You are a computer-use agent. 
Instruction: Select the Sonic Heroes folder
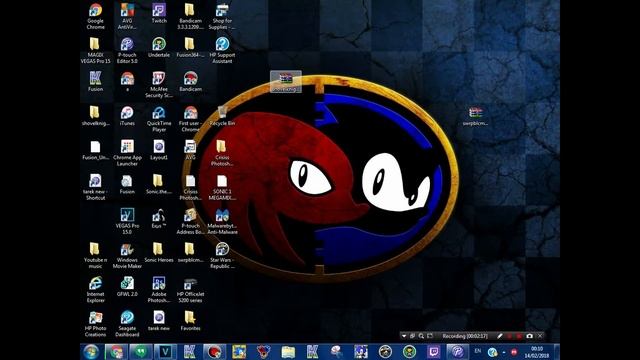point(159,253)
